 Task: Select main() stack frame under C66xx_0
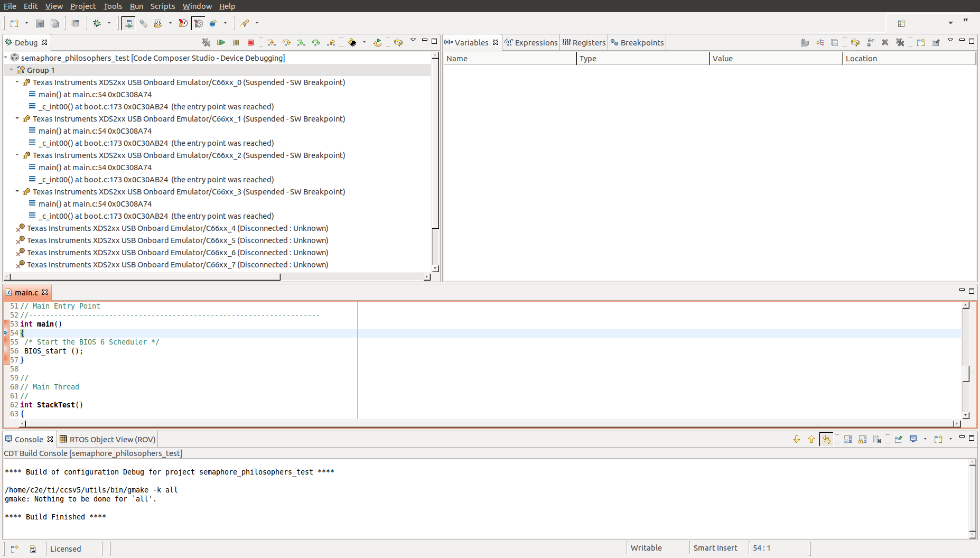[x=95, y=94]
